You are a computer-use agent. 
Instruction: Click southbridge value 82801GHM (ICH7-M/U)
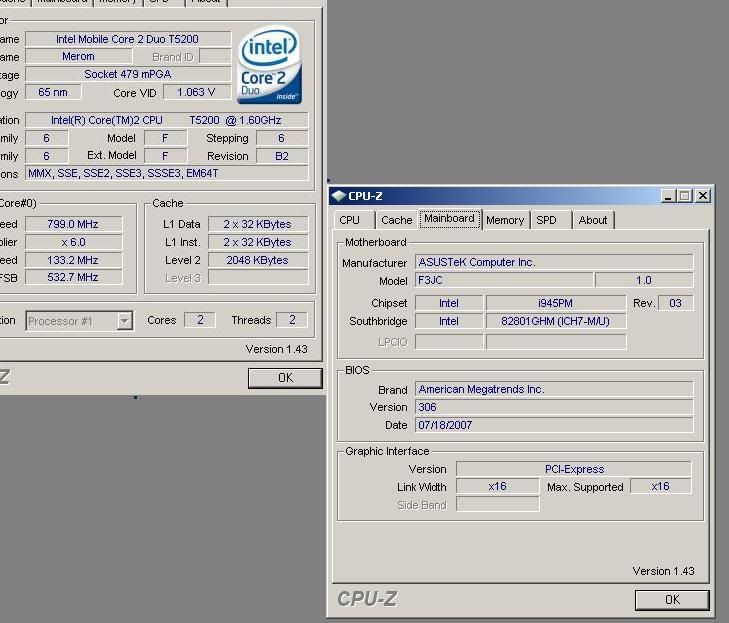(556, 321)
